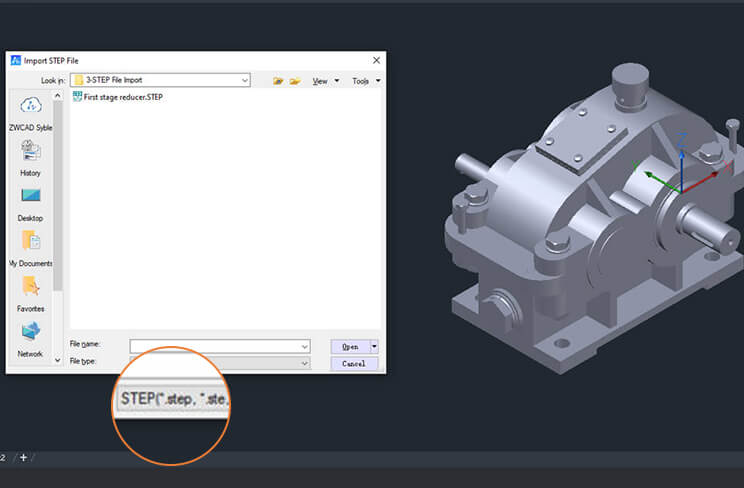Select First stage reducer.STEP file

(x=128, y=98)
